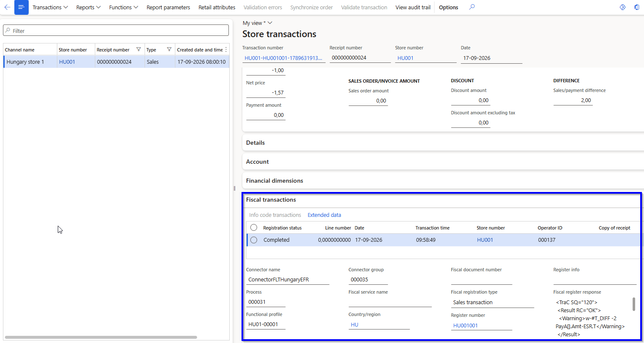Select the Completed fiscal row radio
Image resolution: width=644 pixels, height=343 pixels.
(x=254, y=240)
